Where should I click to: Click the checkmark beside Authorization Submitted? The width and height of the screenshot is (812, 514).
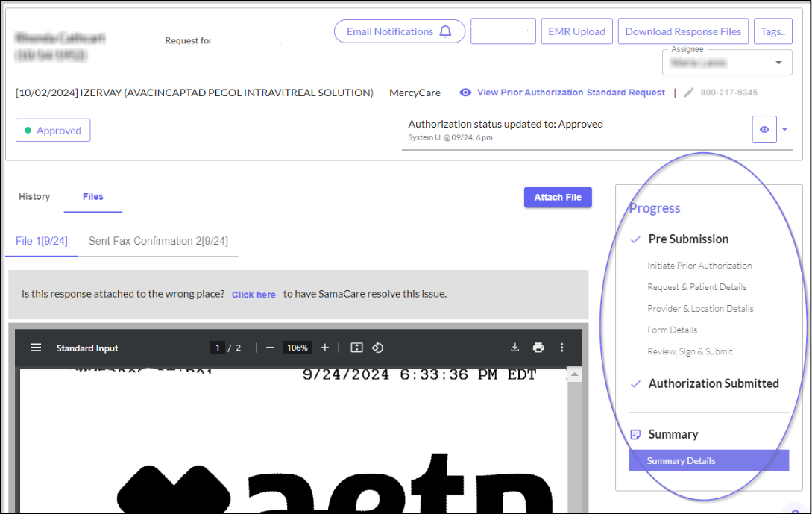click(x=635, y=384)
